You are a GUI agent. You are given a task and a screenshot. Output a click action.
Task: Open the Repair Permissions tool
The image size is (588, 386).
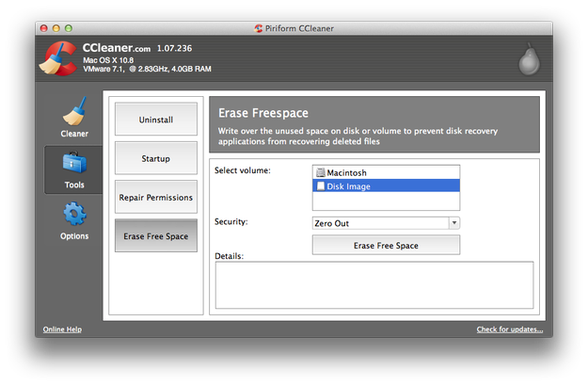pos(155,197)
